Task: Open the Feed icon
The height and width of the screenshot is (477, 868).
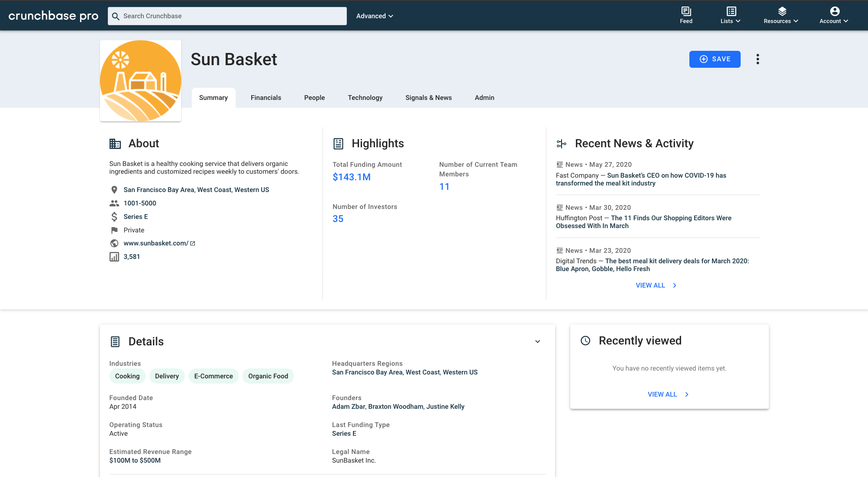Action: click(x=686, y=11)
